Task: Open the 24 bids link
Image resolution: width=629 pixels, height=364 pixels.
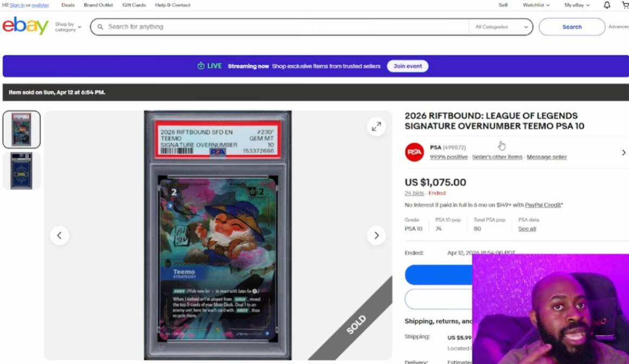Action: [414, 193]
